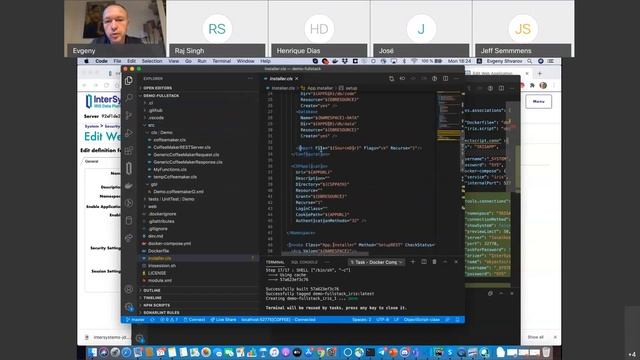
Task: Maximize the terminal panel
Action: (445, 262)
